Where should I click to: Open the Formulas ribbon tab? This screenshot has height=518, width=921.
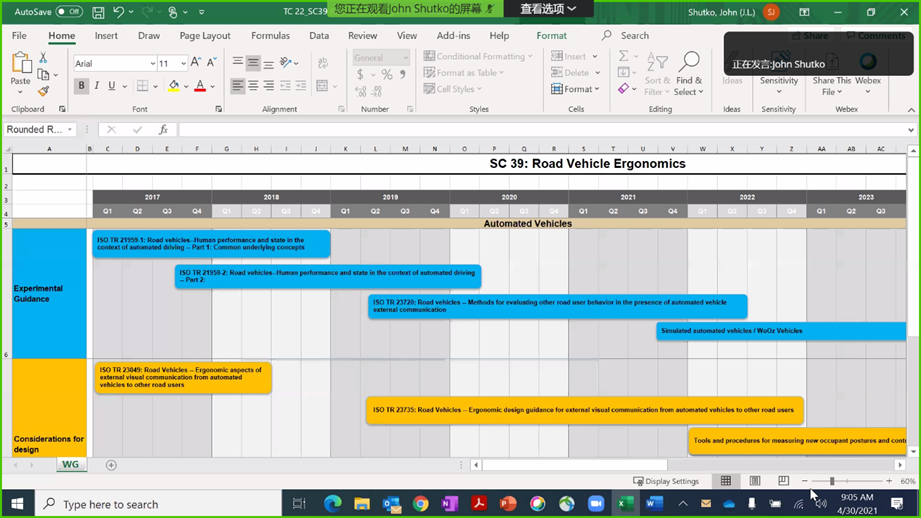pyautogui.click(x=270, y=36)
